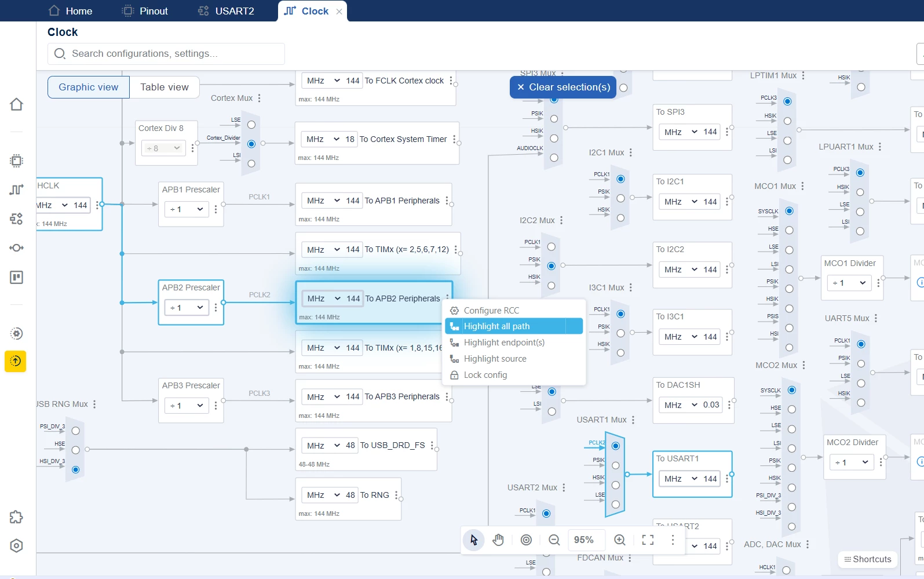924x579 pixels.
Task: Select PSIK input in I2C1 Mux
Action: [620, 198]
